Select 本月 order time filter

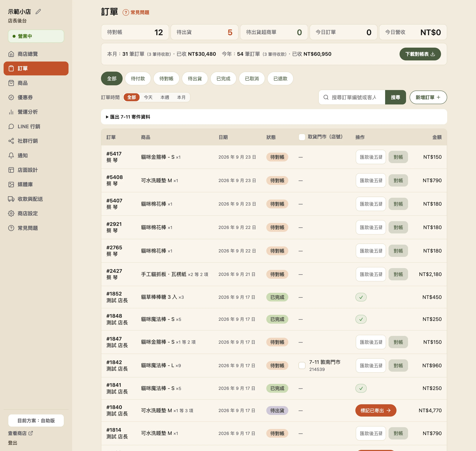point(181,97)
